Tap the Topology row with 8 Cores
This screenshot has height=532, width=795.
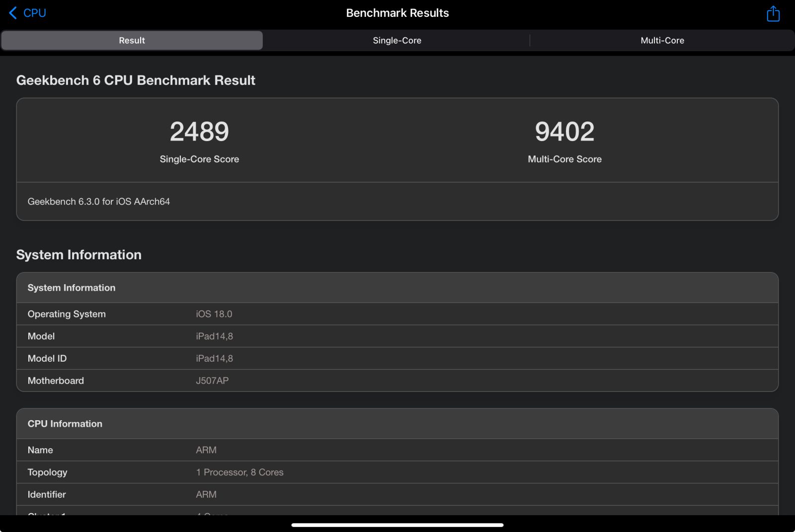397,472
